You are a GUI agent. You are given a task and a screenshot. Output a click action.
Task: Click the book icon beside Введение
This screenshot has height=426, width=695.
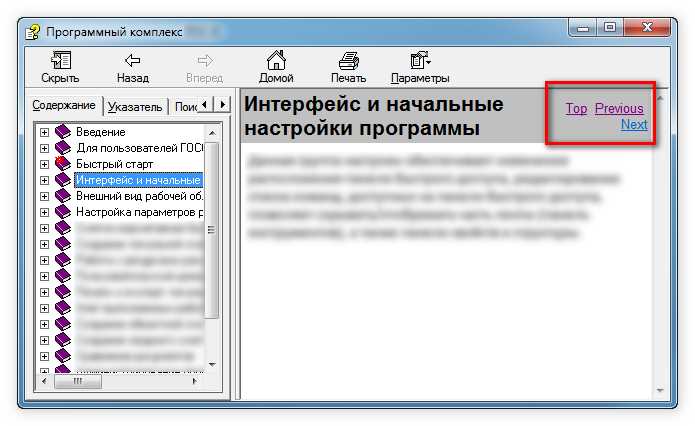click(63, 132)
